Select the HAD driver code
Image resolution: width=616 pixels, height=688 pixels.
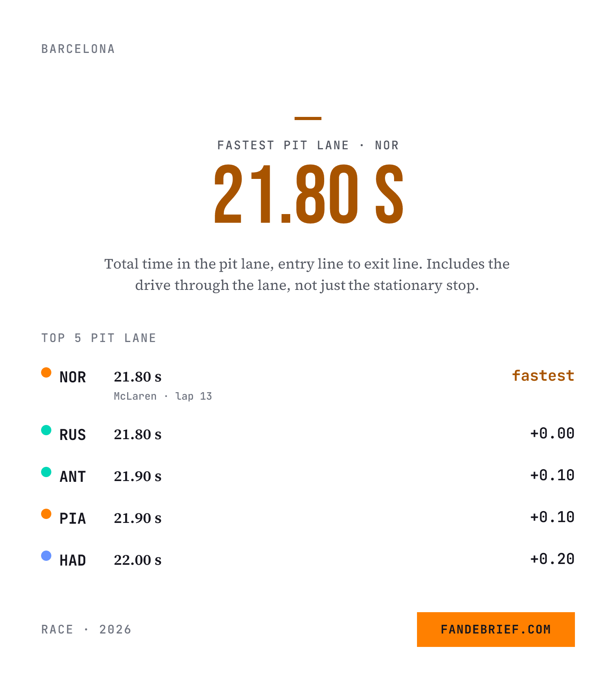coord(73,560)
